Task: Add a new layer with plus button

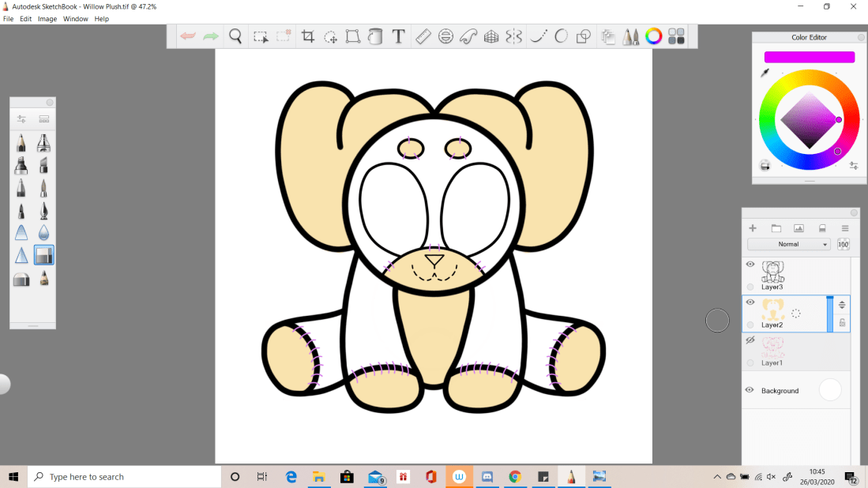Action: pos(753,228)
